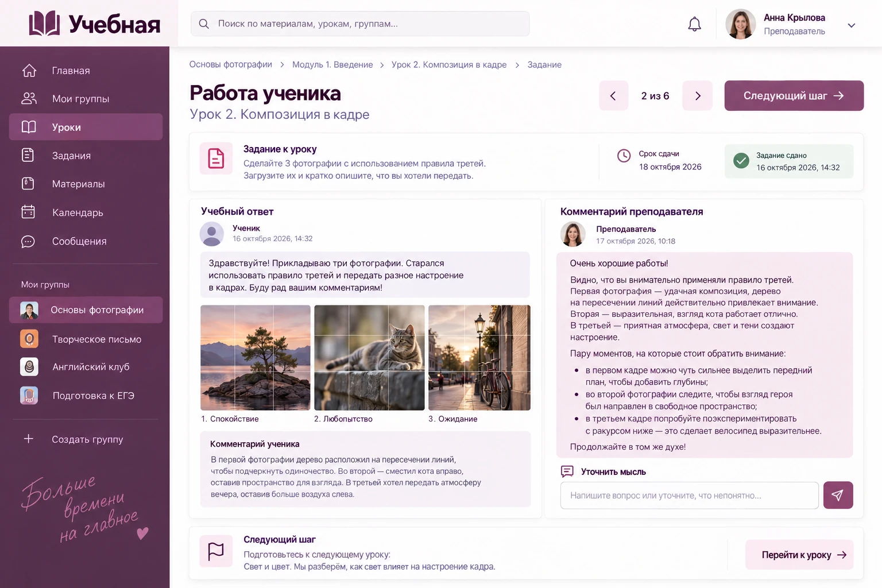Go to next student work arrow
The width and height of the screenshot is (882, 588).
[x=698, y=96]
